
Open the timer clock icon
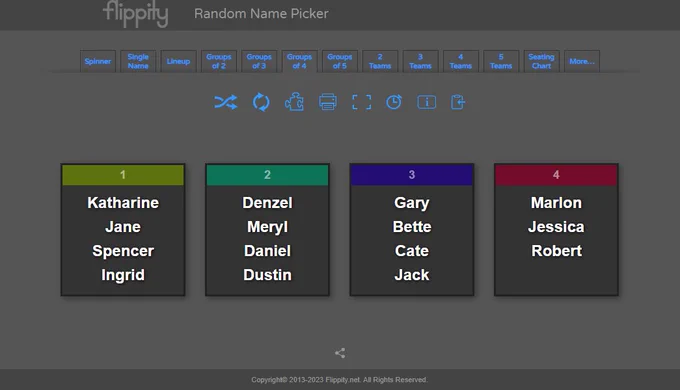(394, 102)
